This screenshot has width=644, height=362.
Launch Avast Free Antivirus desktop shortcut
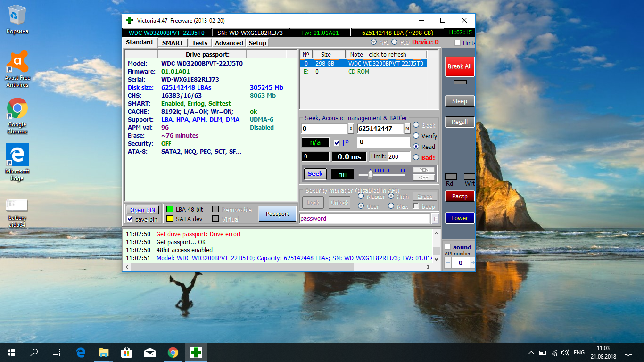point(17,69)
